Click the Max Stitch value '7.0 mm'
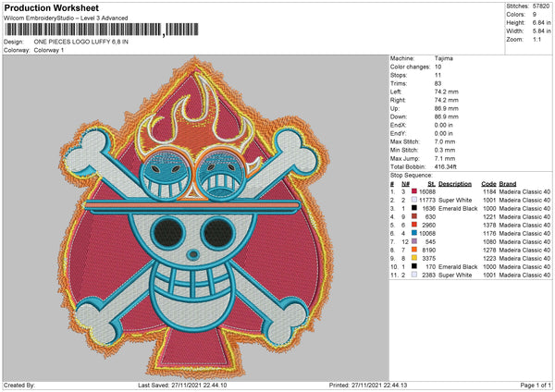Screen dimensions: 555x392 [x=445, y=141]
